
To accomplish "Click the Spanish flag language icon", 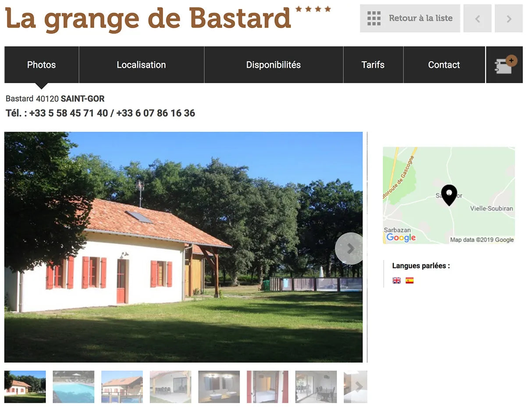I will point(409,281).
